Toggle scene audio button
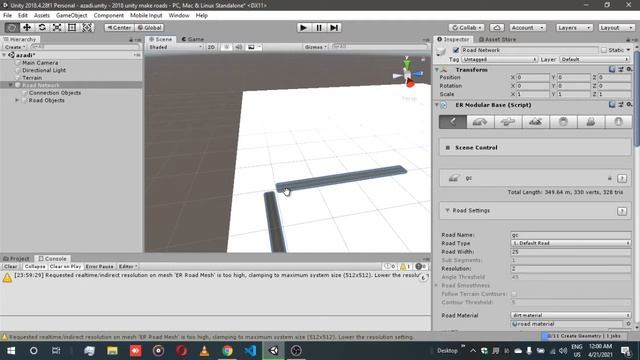The image size is (640, 360). pyautogui.click(x=238, y=47)
